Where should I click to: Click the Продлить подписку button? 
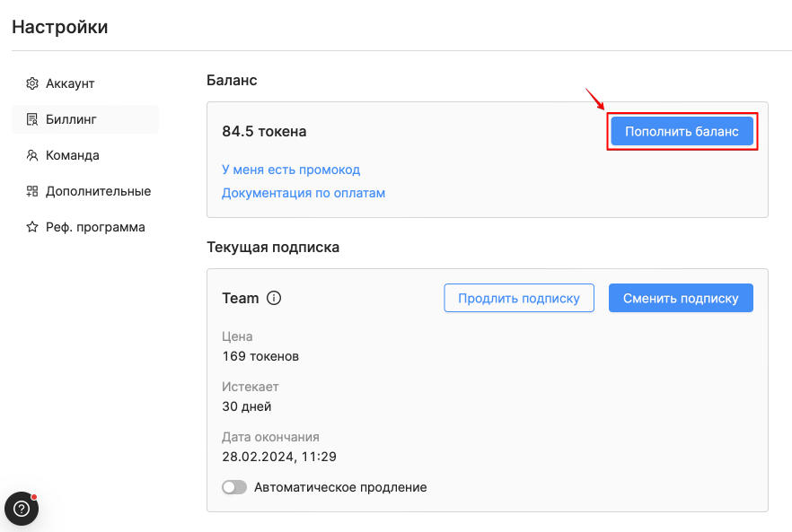coord(519,298)
